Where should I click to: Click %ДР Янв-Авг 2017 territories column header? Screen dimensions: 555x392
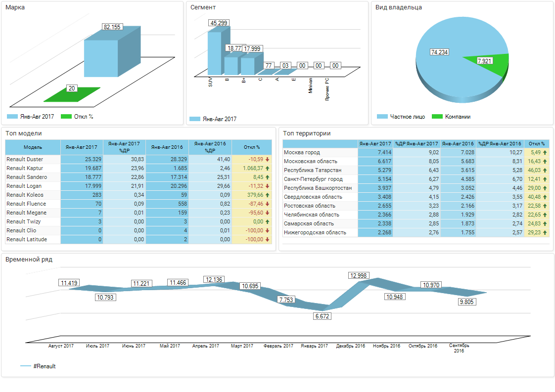pos(416,144)
